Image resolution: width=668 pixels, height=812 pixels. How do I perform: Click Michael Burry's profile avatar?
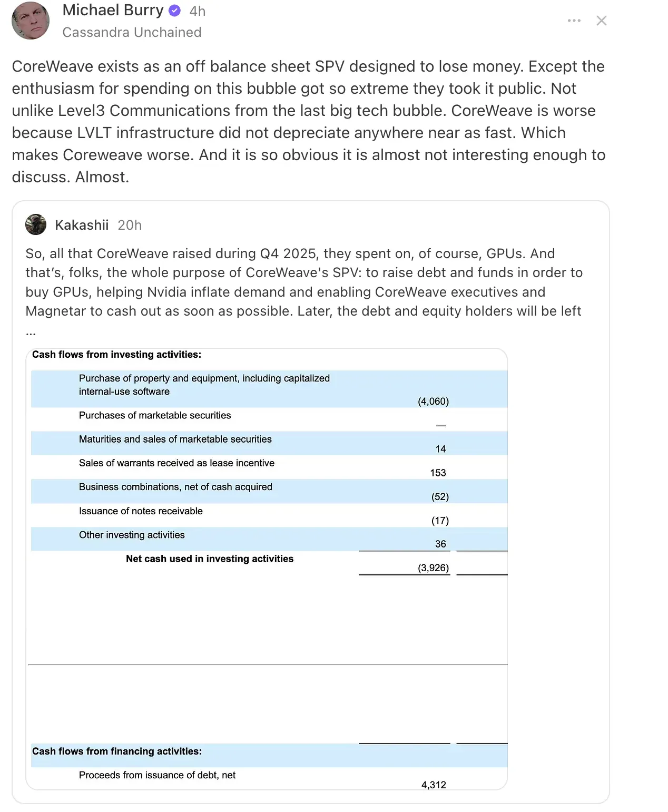(x=31, y=21)
